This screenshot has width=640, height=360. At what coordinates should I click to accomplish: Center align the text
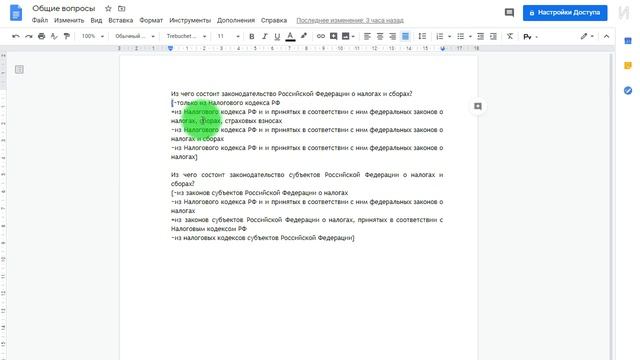380,36
